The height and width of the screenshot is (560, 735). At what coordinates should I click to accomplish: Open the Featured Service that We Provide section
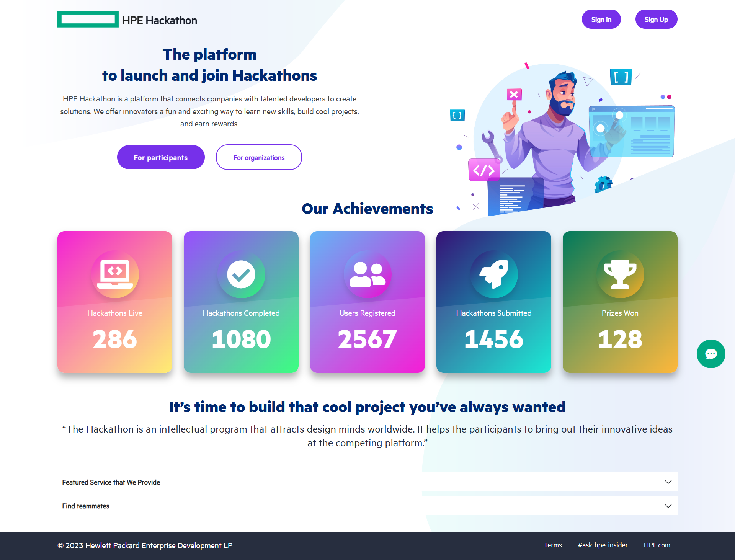pyautogui.click(x=367, y=482)
